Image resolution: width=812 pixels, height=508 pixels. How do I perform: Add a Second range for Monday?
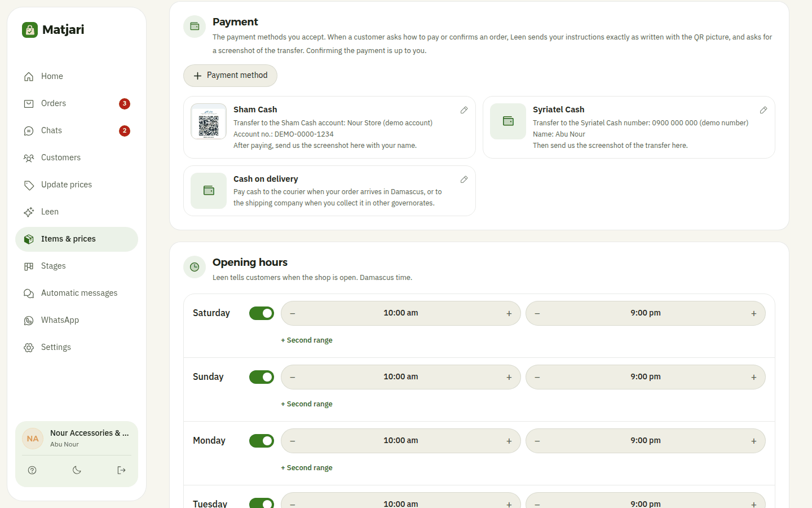coord(307,468)
